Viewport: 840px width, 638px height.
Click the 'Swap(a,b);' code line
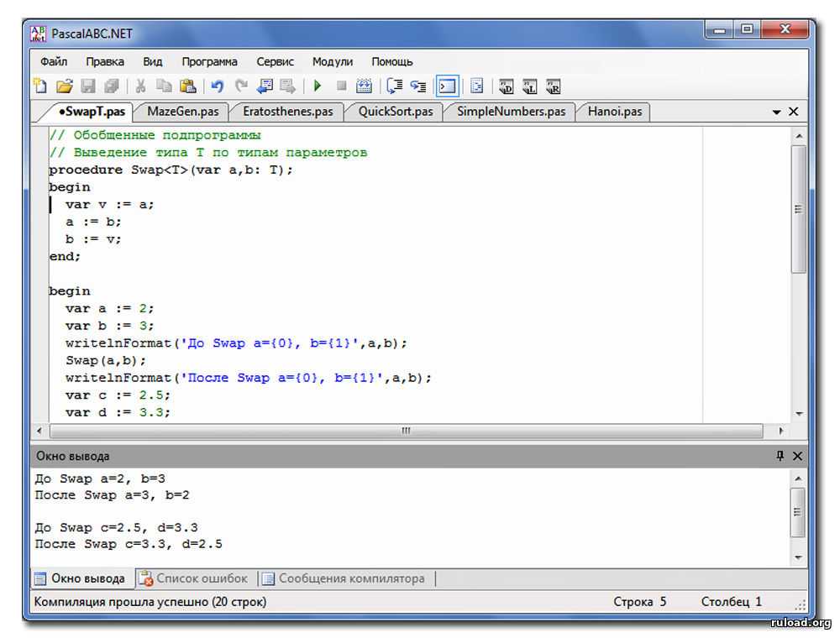(x=106, y=360)
